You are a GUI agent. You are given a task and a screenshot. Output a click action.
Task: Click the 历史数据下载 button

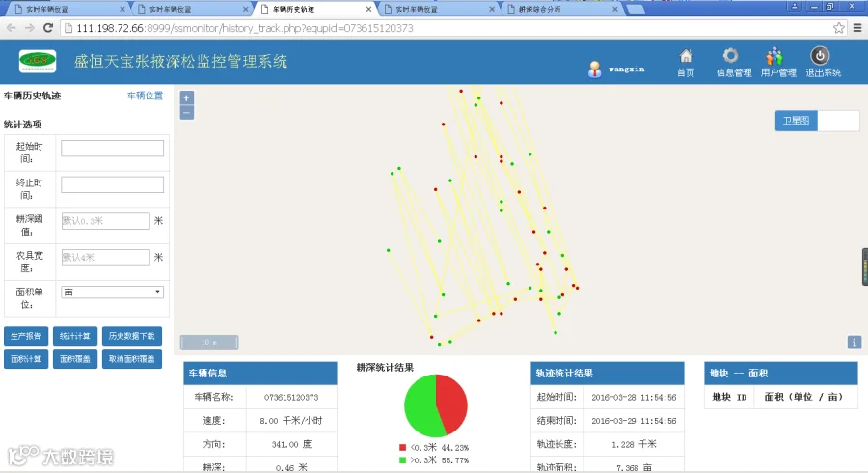(132, 336)
